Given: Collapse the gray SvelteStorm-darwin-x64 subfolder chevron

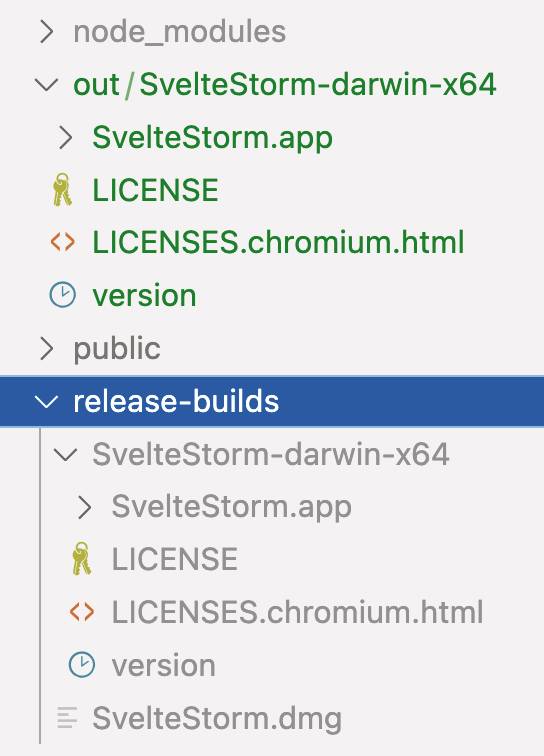Looking at the screenshot, I should (66, 454).
